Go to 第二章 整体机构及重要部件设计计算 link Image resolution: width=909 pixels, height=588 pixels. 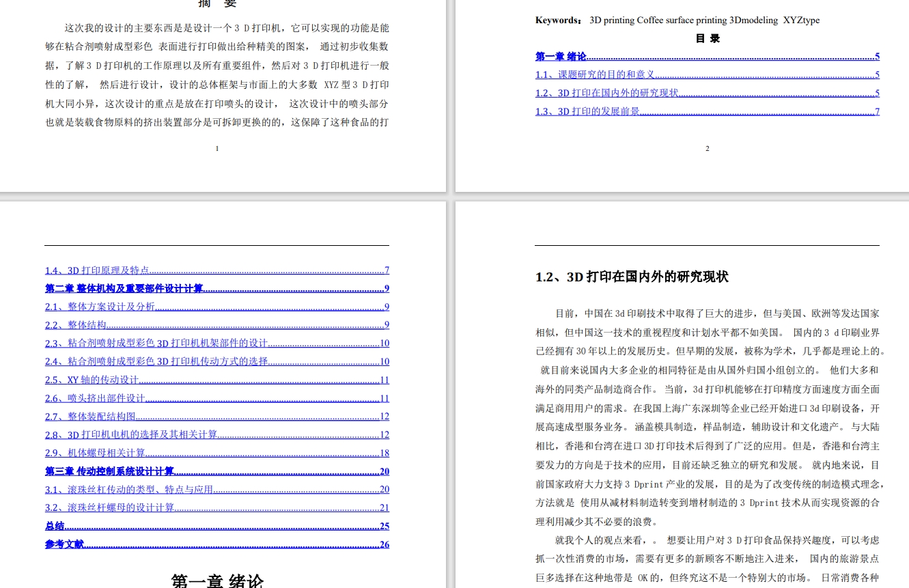pos(217,289)
